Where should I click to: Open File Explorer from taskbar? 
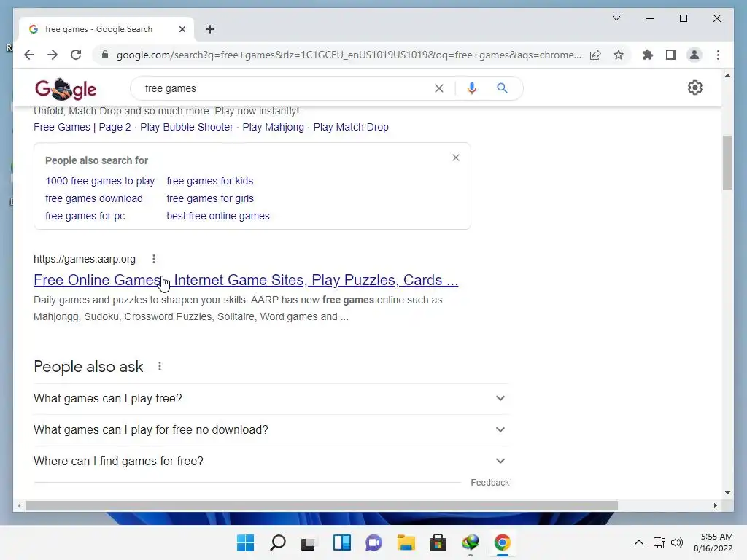(406, 542)
